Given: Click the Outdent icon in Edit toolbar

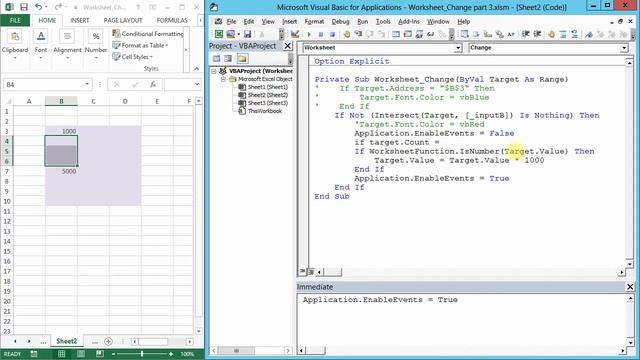Looking at the screenshot, I should [x=537, y=34].
